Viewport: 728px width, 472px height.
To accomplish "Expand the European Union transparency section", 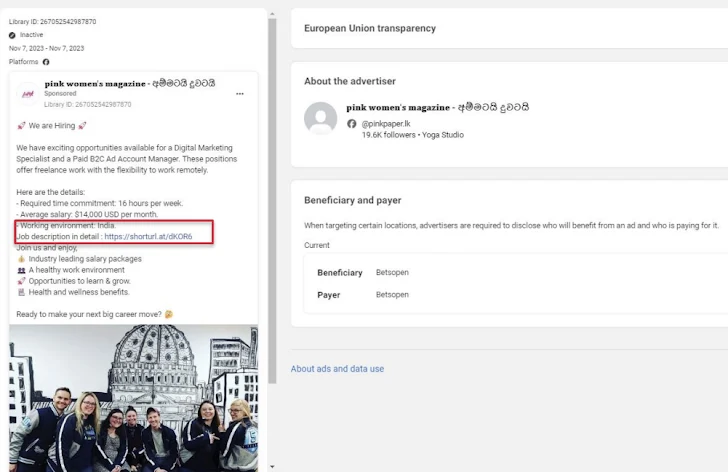I will 510,29.
